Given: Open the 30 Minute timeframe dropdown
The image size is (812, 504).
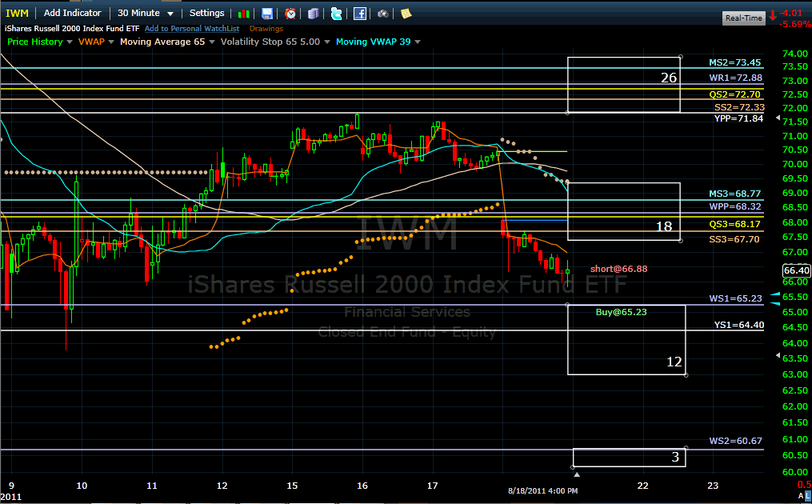Looking at the screenshot, I should point(145,13).
